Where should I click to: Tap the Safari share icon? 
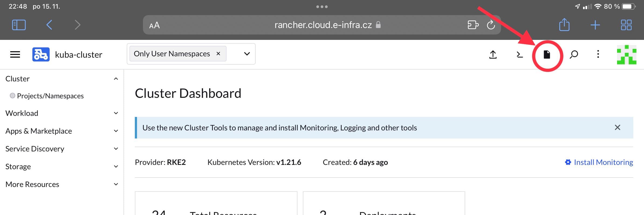(x=564, y=25)
